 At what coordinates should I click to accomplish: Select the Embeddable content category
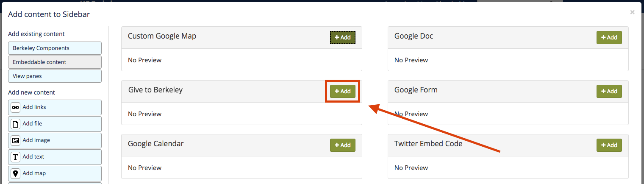coord(55,62)
